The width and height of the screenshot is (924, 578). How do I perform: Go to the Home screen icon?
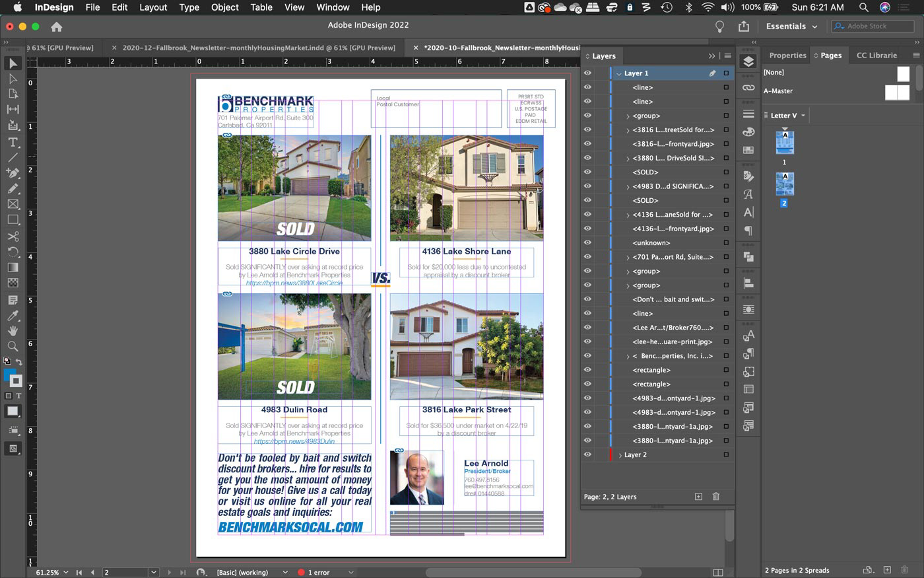pyautogui.click(x=57, y=26)
